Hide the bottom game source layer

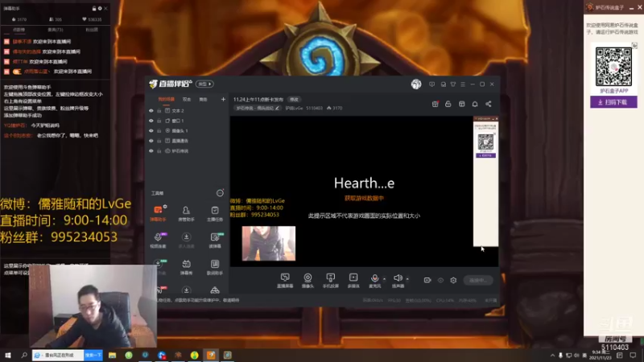click(x=151, y=151)
